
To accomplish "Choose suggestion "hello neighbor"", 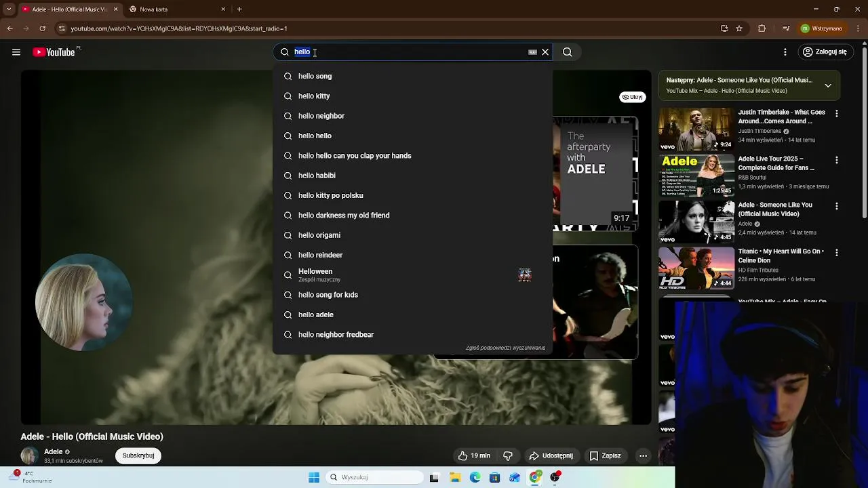I will click(412, 116).
